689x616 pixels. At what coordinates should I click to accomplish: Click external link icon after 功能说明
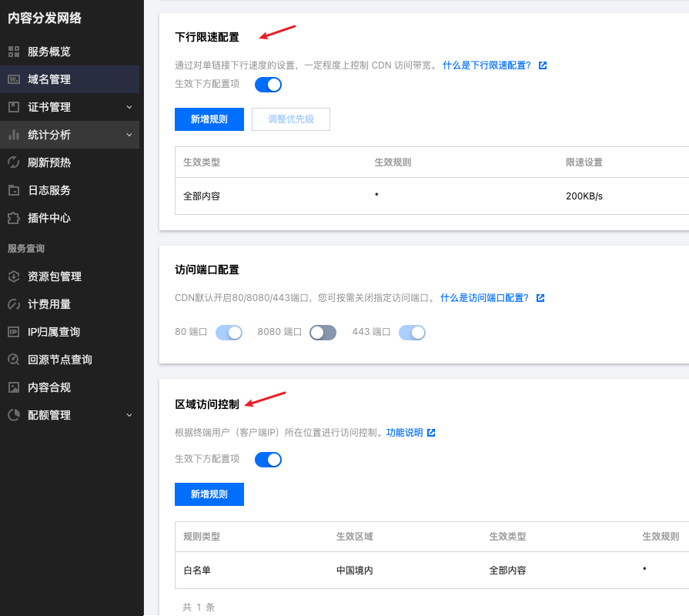pyautogui.click(x=431, y=433)
